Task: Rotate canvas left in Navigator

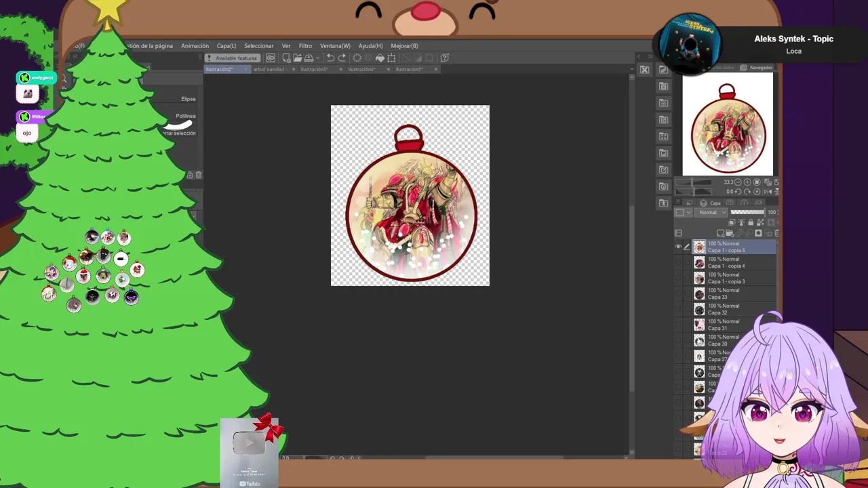Action: tap(738, 192)
